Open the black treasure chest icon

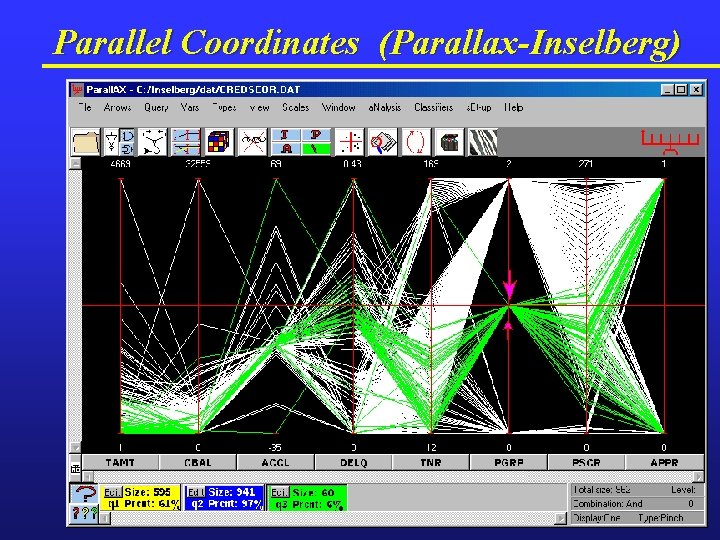(450, 142)
